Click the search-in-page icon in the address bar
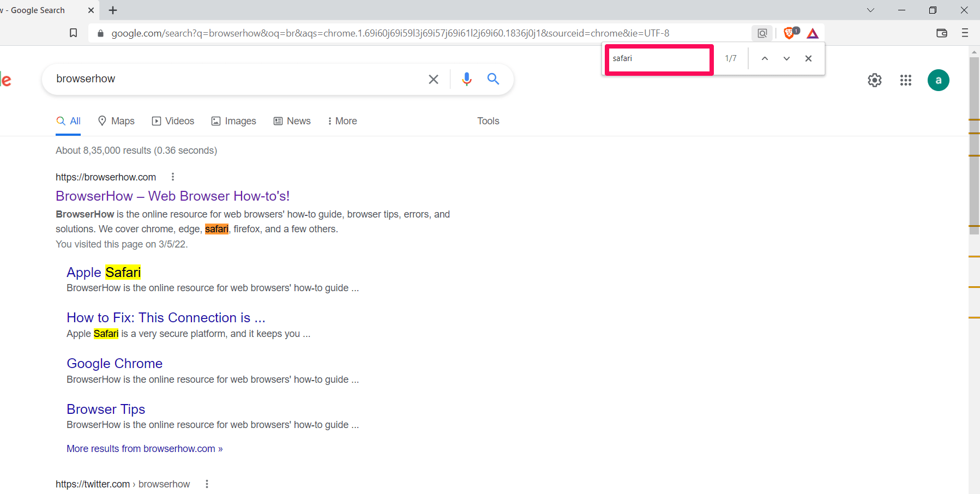This screenshot has width=980, height=494. 762,33
